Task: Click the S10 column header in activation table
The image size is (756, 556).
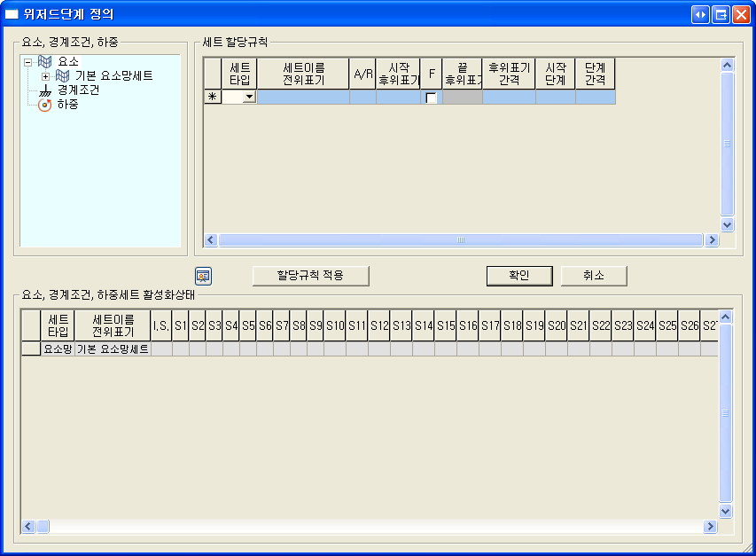Action: [x=335, y=326]
